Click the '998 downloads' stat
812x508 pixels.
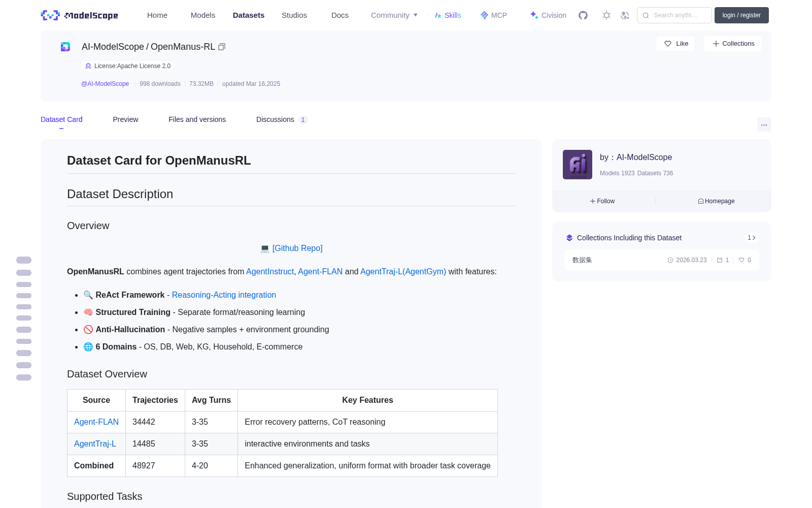[x=160, y=84]
